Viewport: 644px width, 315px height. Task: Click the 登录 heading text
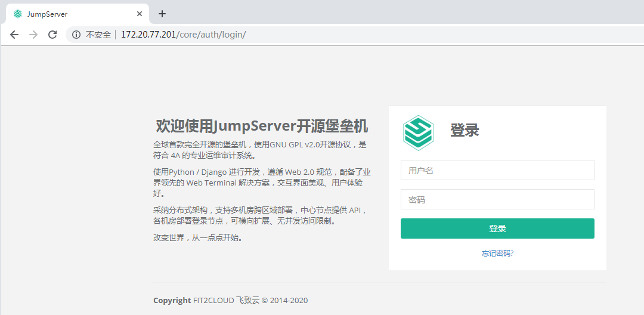(465, 130)
